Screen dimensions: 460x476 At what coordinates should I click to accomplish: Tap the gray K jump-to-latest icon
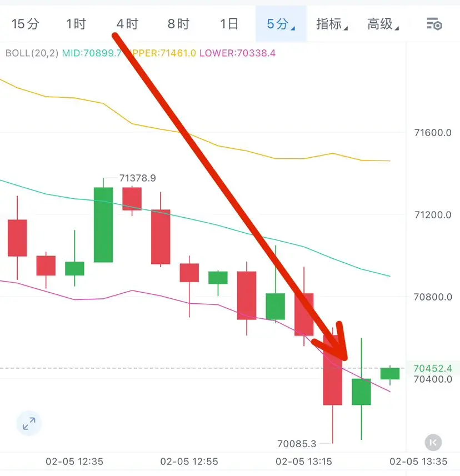tap(433, 443)
